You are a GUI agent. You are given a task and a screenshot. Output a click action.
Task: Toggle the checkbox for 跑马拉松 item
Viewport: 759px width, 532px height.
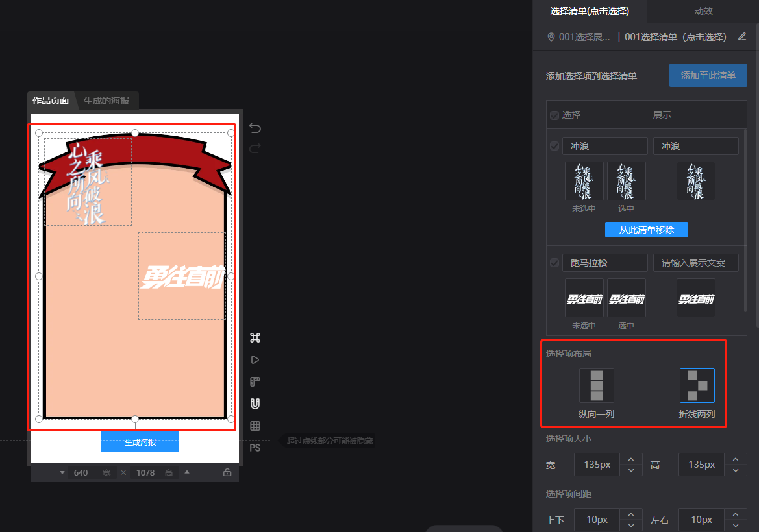click(x=554, y=263)
